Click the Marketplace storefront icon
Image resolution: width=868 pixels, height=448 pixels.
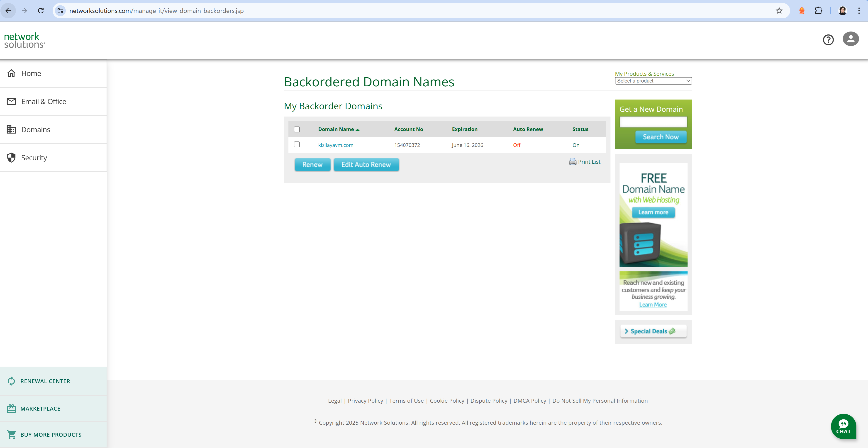tap(11, 408)
